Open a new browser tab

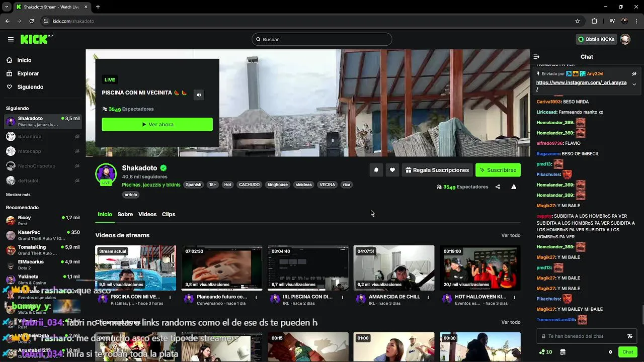[x=98, y=7]
